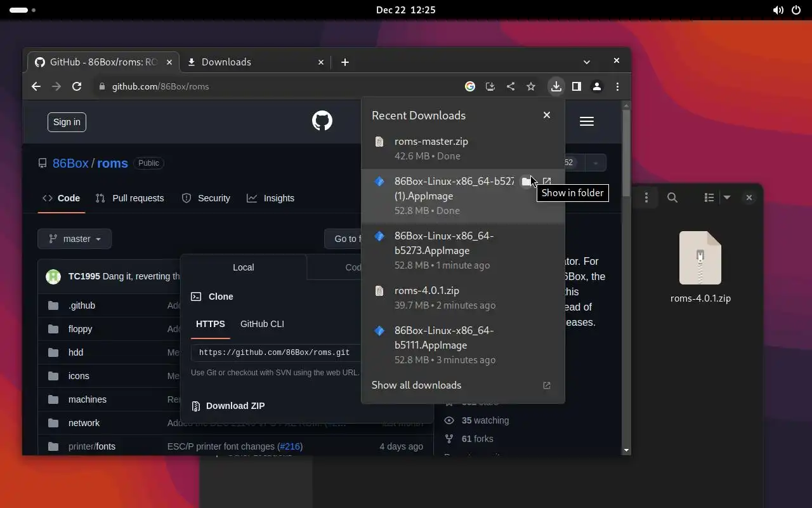The image size is (812, 508).
Task: Close the Recent Downloads popup
Action: pyautogui.click(x=547, y=115)
